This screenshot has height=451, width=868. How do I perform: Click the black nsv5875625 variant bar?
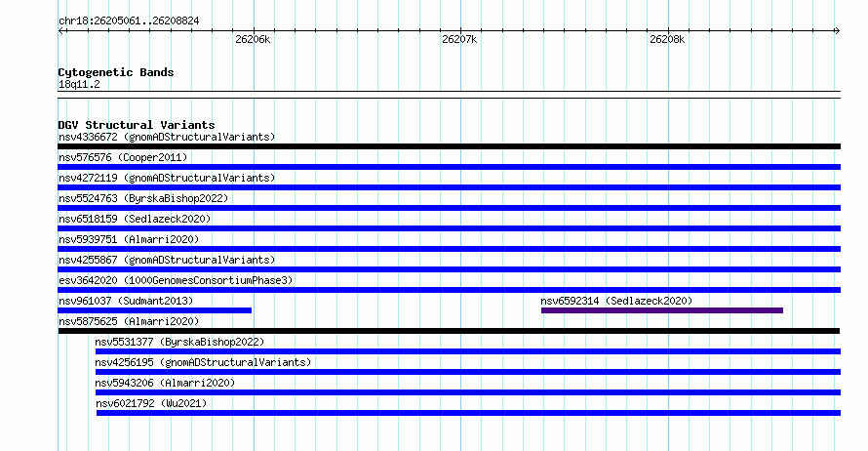[x=449, y=331]
